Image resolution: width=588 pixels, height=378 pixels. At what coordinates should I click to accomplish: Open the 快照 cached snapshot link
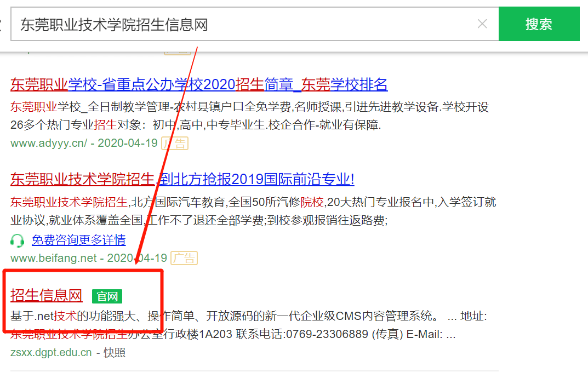115,352
